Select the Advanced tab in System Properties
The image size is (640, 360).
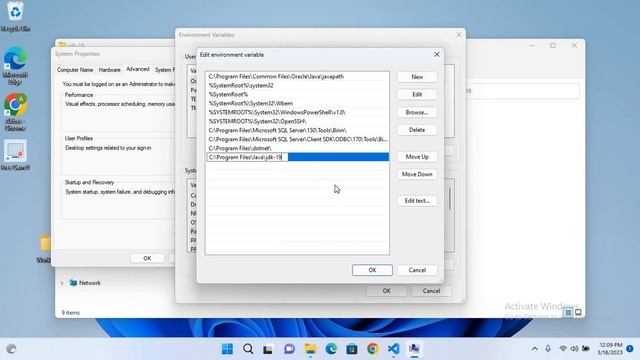point(138,69)
